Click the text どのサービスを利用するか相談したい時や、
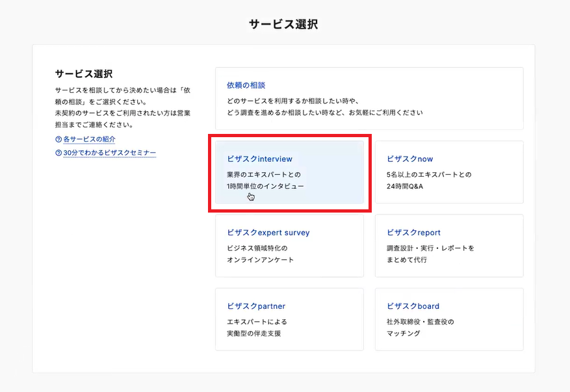 [x=293, y=101]
